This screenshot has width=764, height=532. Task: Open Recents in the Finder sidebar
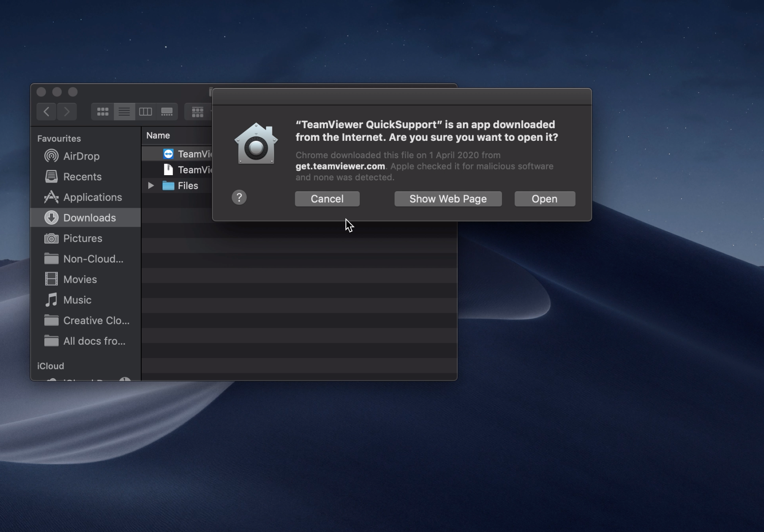[x=82, y=177]
